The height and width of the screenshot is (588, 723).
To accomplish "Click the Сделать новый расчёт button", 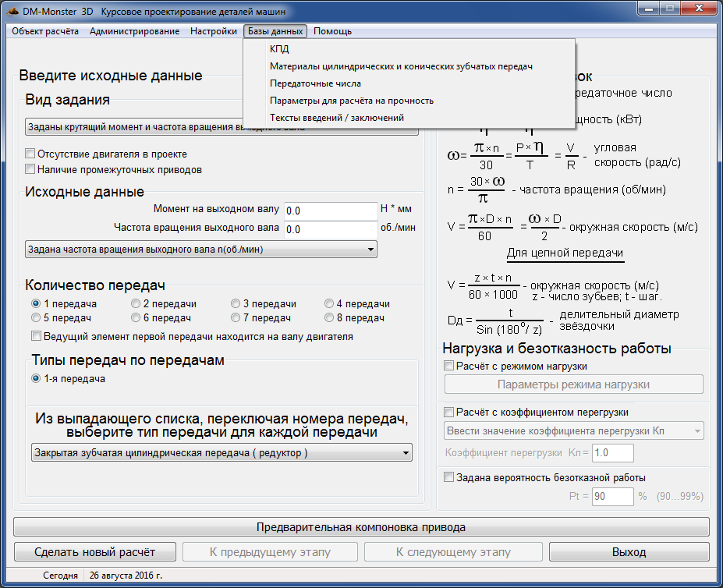I will coord(95,552).
